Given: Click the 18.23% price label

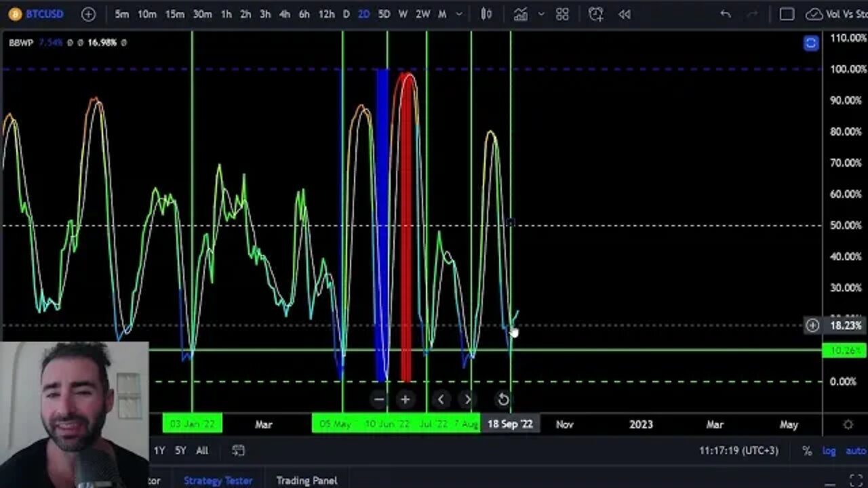Looking at the screenshot, I should (846, 325).
